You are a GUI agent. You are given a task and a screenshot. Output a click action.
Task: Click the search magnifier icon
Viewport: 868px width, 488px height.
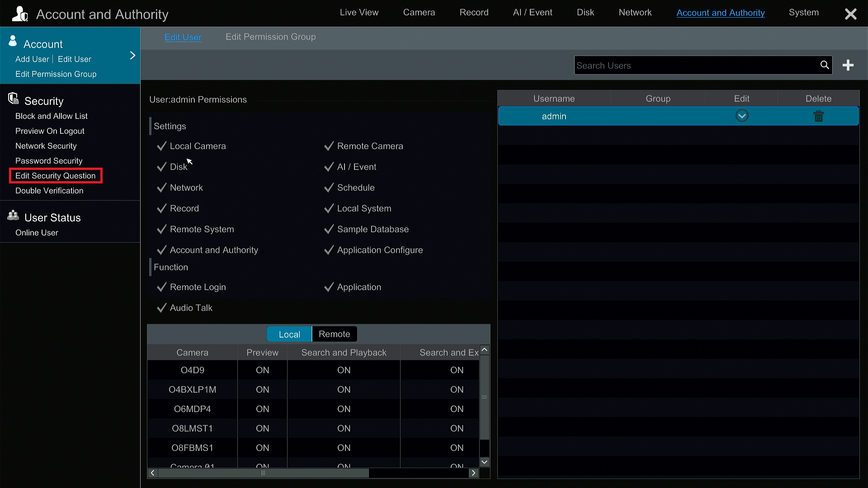pyautogui.click(x=825, y=65)
